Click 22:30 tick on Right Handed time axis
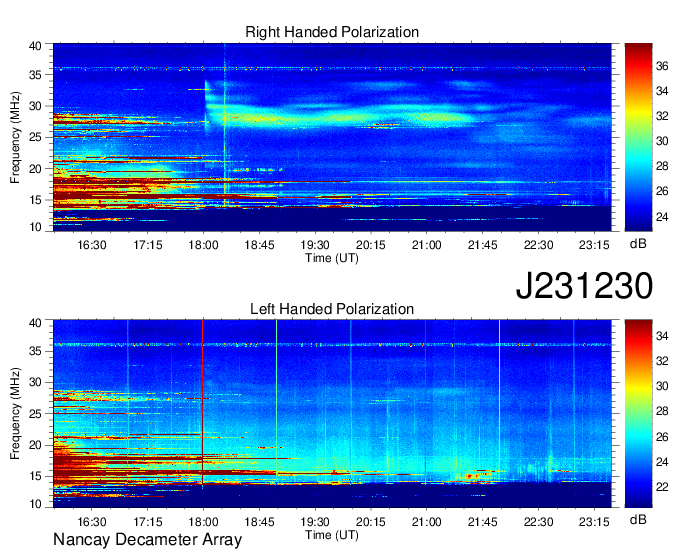 point(539,245)
